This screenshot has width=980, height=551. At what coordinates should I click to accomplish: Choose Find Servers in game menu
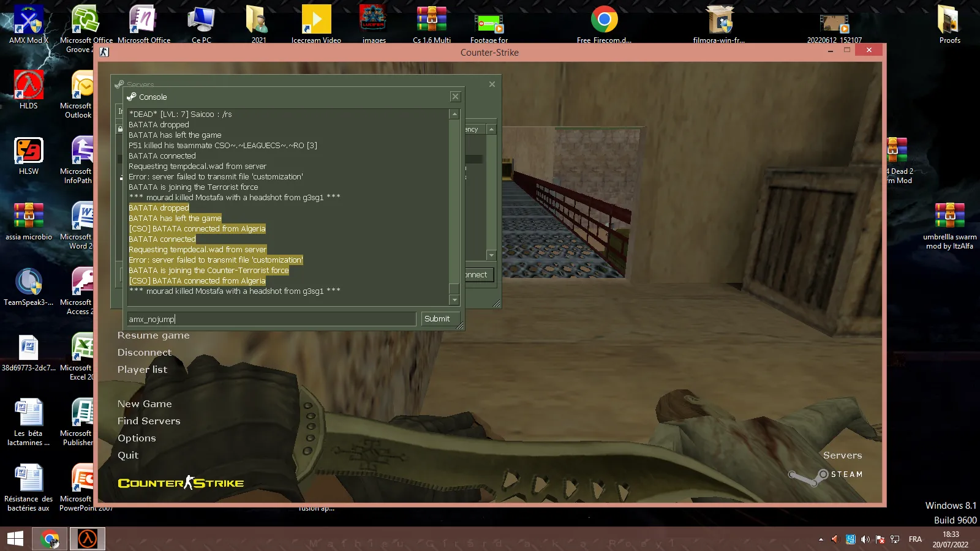[x=149, y=421]
